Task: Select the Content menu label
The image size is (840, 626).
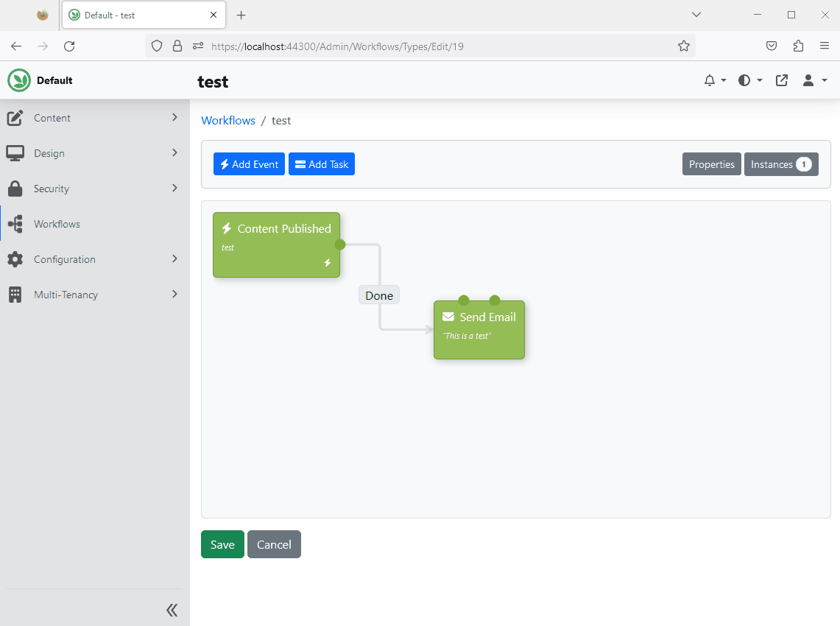Action: tap(52, 118)
